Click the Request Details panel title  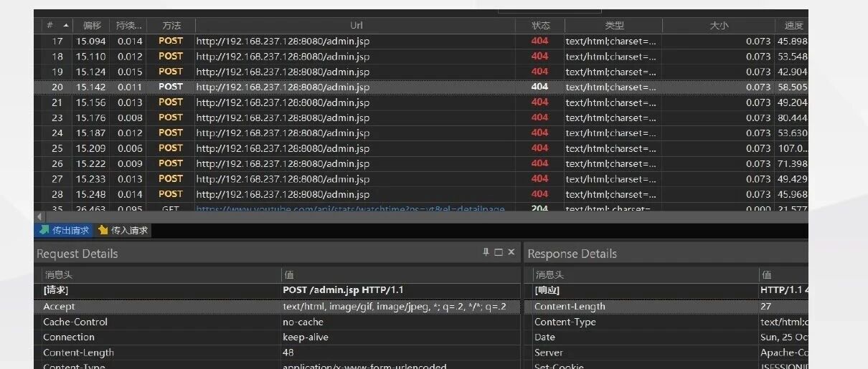77,254
